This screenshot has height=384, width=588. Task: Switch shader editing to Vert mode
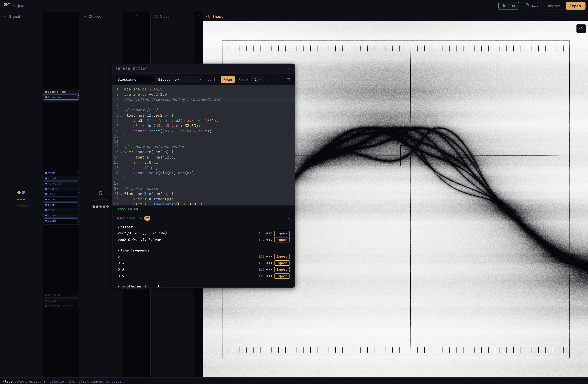(211, 79)
